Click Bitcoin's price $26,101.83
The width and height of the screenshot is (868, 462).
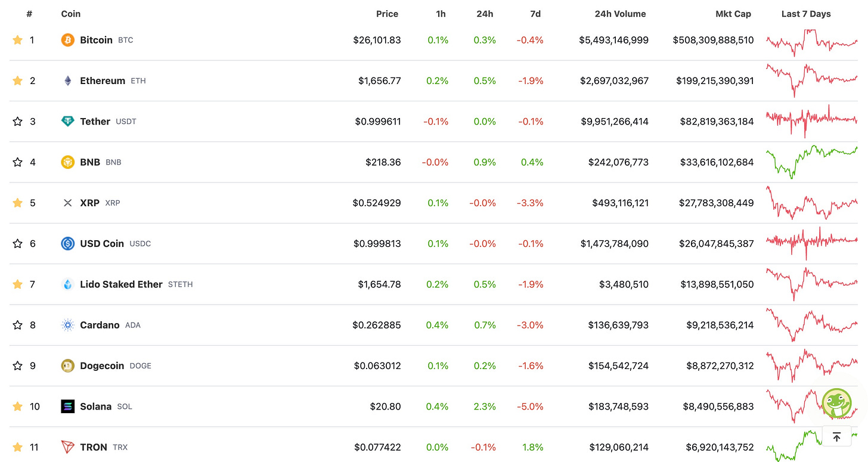click(x=377, y=40)
